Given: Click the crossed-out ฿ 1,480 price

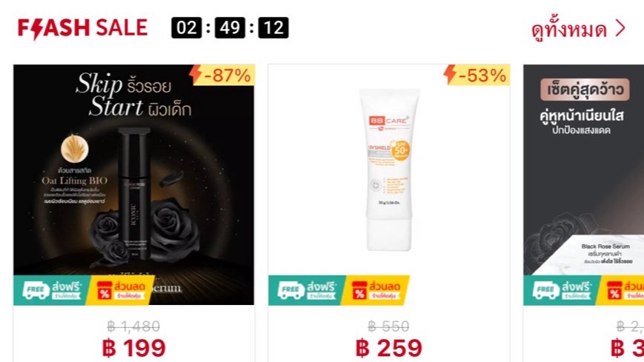Looking at the screenshot, I should click(134, 326).
